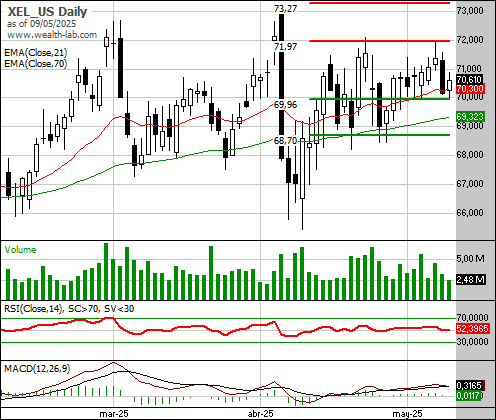Click the 5,00 M volume axis label
The width and height of the screenshot is (496, 420).
(x=471, y=258)
